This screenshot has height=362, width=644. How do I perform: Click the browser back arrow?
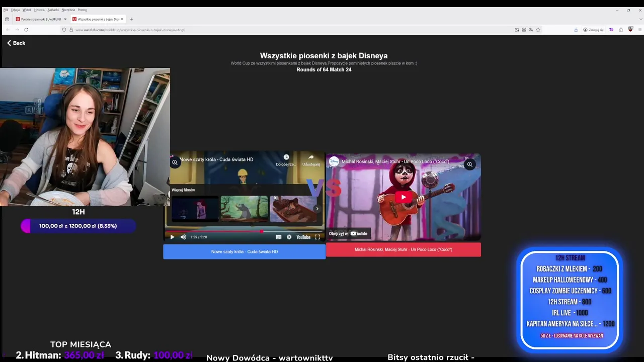click(x=7, y=30)
